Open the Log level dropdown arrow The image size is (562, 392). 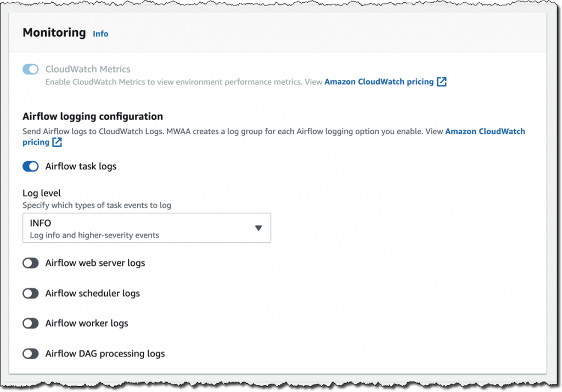tap(258, 228)
